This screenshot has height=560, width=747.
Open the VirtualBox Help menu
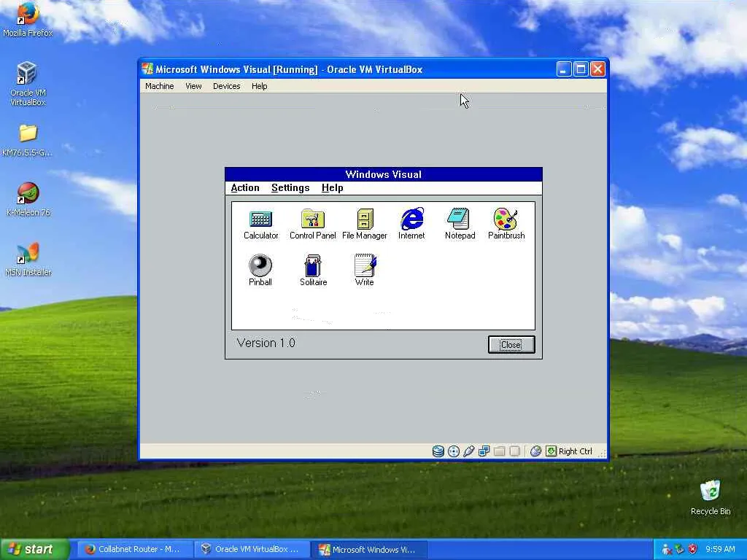click(x=259, y=86)
